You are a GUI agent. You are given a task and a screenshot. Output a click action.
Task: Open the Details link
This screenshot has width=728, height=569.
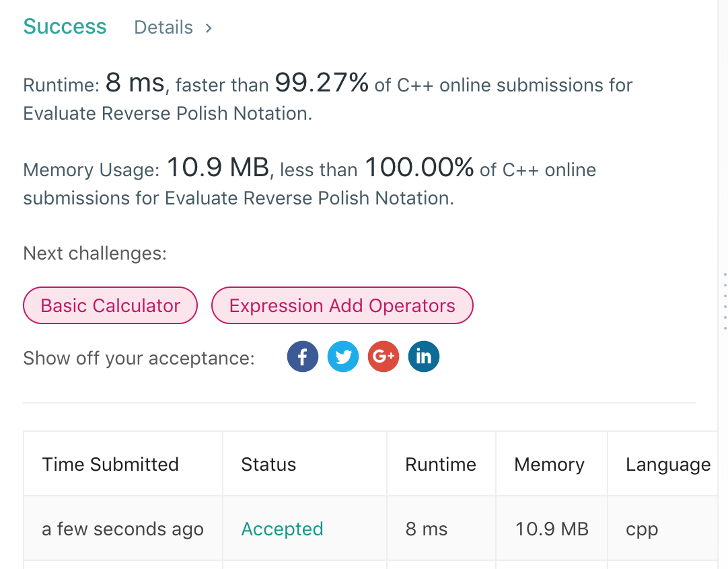(163, 28)
